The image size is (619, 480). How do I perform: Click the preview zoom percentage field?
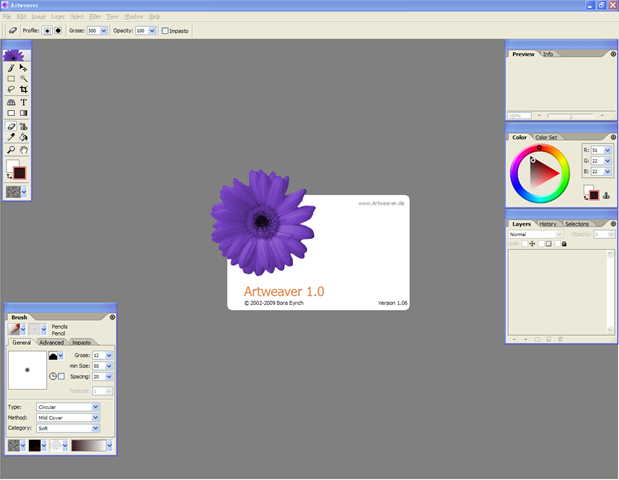pyautogui.click(x=519, y=116)
